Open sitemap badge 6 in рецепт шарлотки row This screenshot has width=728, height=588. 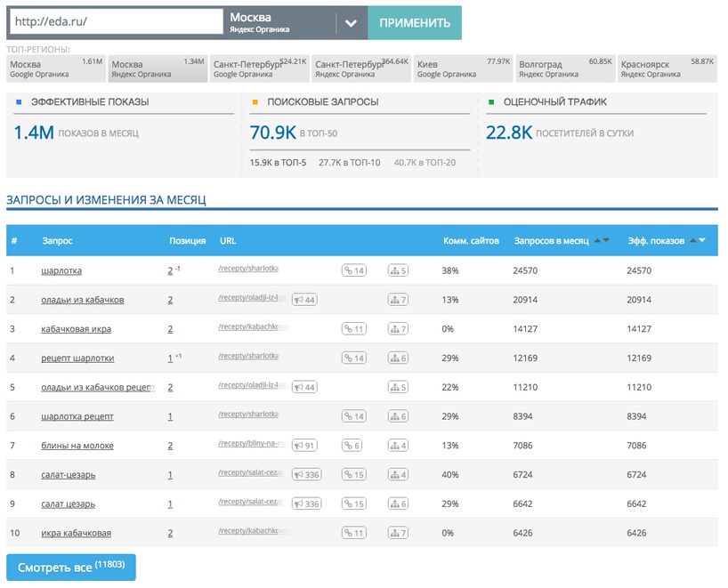398,358
